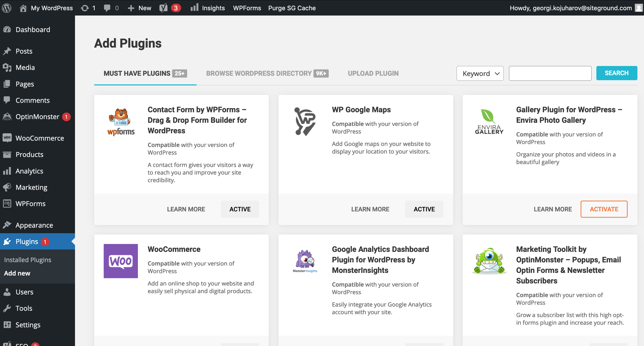Click the plugin search input field
Viewport: 644px width, 346px height.
pos(550,73)
